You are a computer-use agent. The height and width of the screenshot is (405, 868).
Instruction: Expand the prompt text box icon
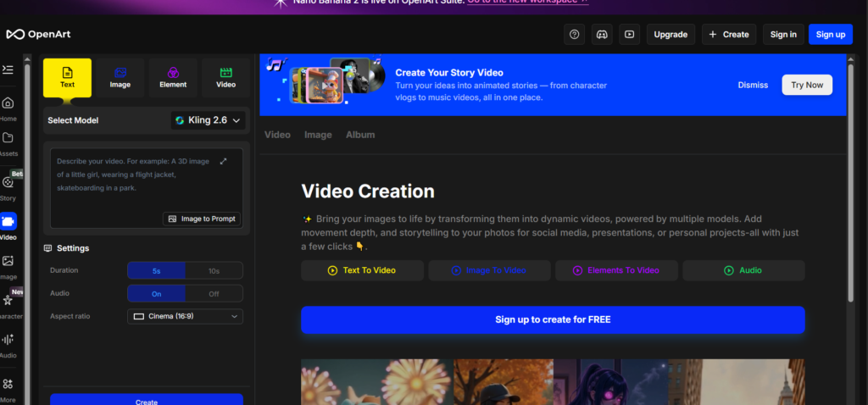(224, 161)
